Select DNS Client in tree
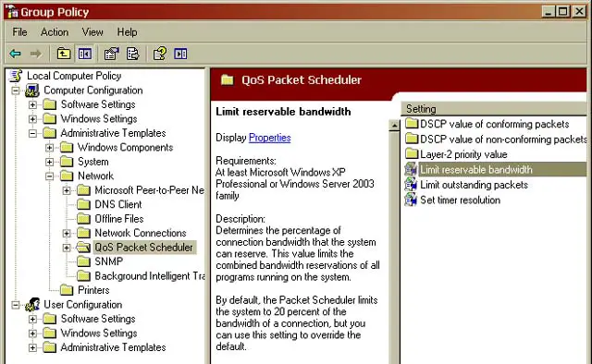Image resolution: width=592 pixels, height=364 pixels. click(118, 204)
